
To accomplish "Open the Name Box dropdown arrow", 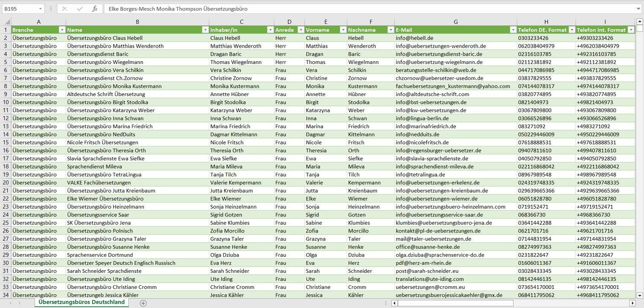I will click(40, 9).
